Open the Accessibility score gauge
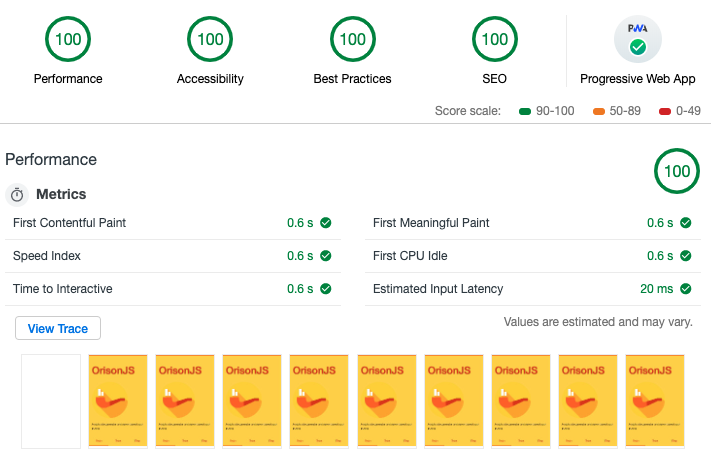Screen dimensions: 726x470 click(x=210, y=39)
